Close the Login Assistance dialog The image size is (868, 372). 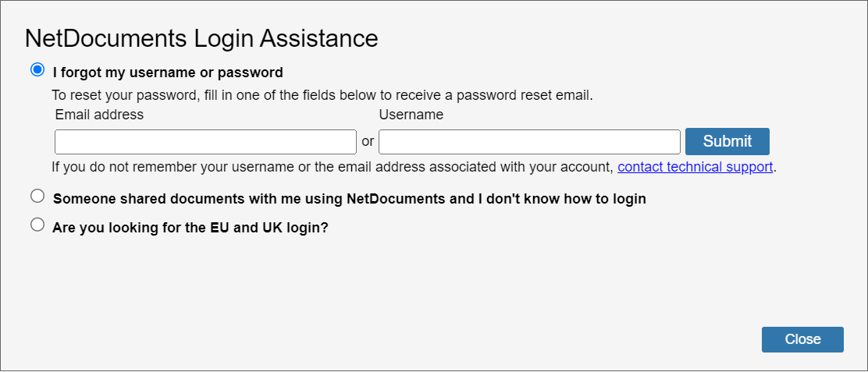click(802, 339)
